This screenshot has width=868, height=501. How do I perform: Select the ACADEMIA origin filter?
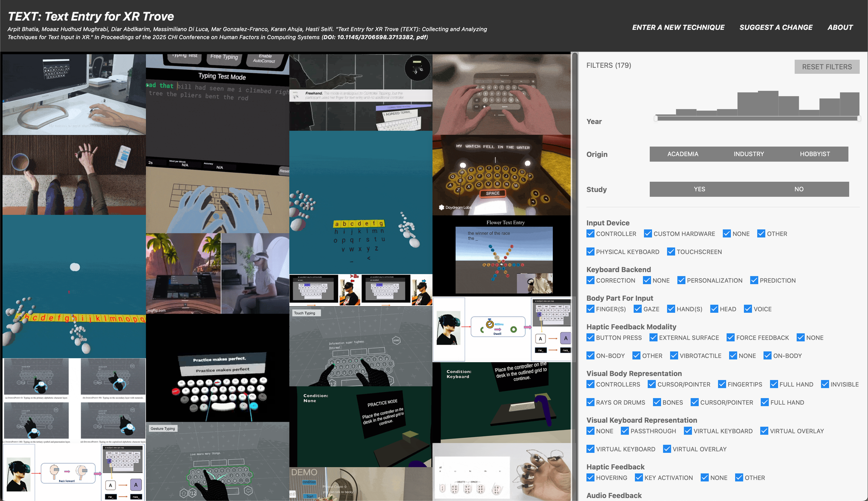tap(683, 154)
